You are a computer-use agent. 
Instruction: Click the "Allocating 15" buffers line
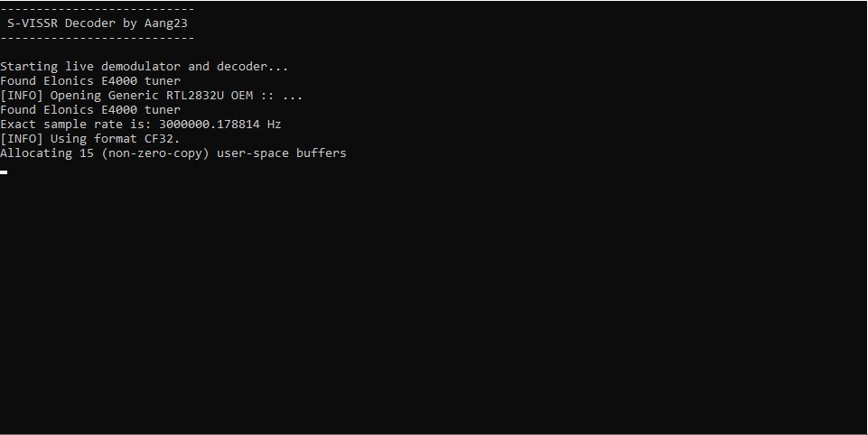[x=173, y=153]
